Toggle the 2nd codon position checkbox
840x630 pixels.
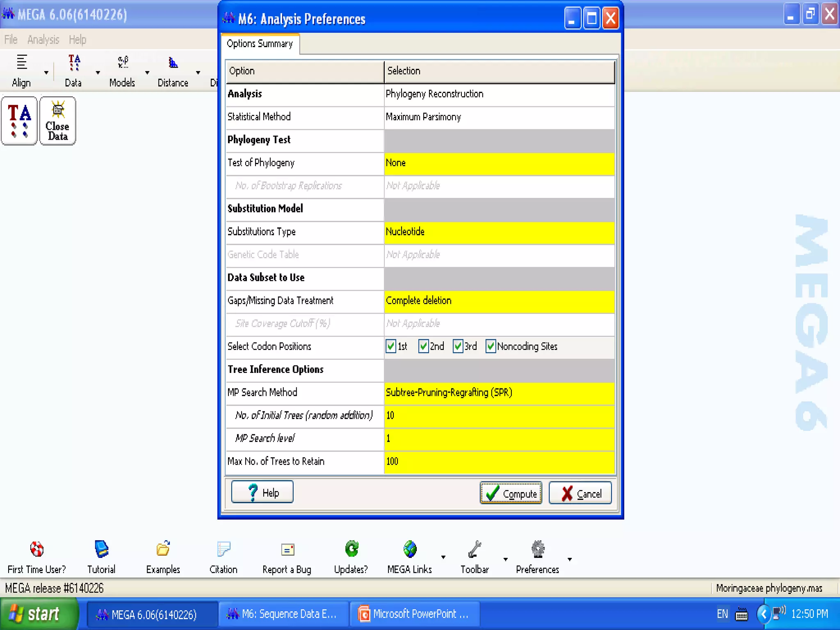coord(423,346)
